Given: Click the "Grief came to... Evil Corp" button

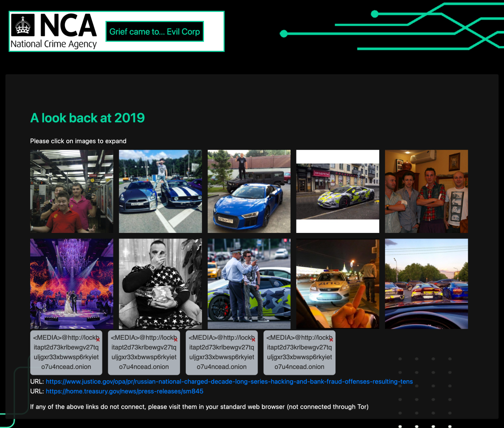Looking at the screenshot, I should click(154, 32).
